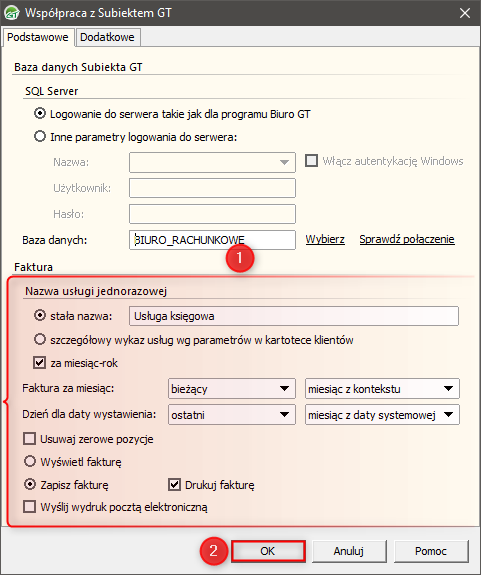Image resolution: width=481 pixels, height=575 pixels.
Task: Click the 'Sprawdź połączenie' link
Action: 407,239
